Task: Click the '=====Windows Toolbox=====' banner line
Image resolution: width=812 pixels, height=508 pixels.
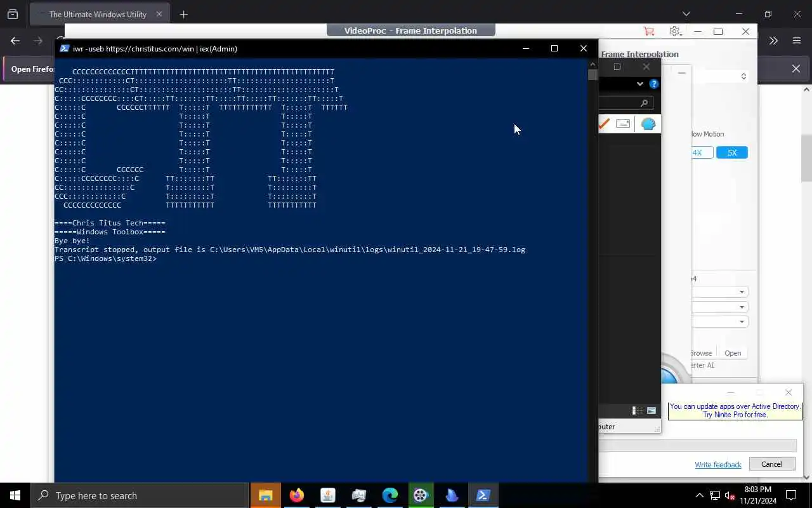Action: (110, 232)
